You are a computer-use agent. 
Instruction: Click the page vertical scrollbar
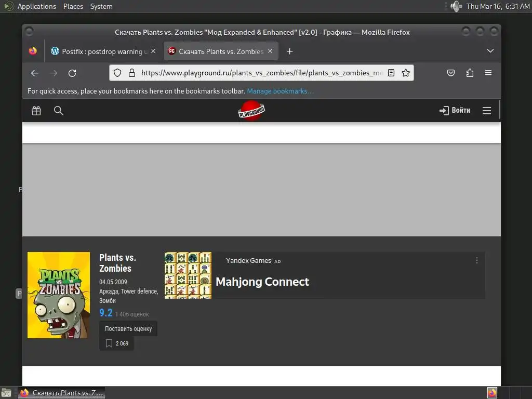[x=499, y=109]
